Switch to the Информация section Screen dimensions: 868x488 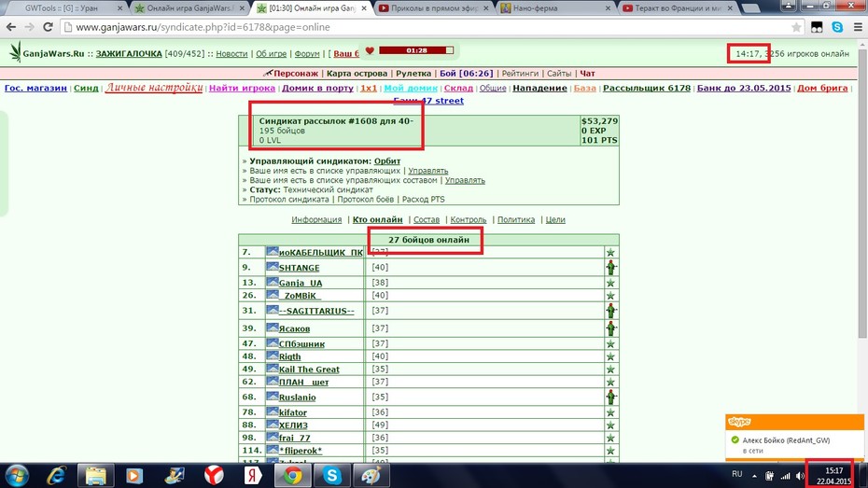coord(316,219)
